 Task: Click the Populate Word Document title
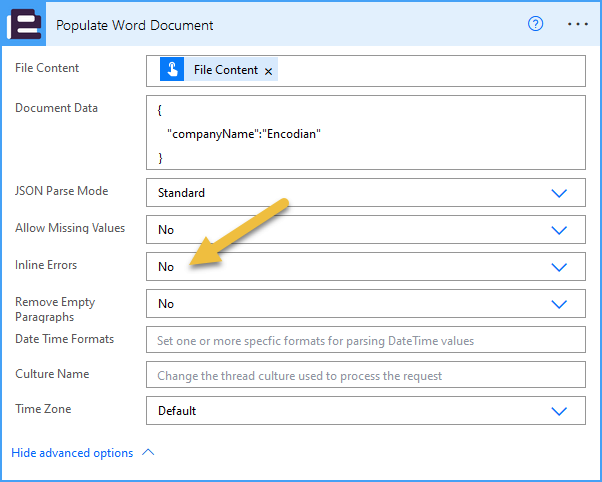click(x=134, y=25)
